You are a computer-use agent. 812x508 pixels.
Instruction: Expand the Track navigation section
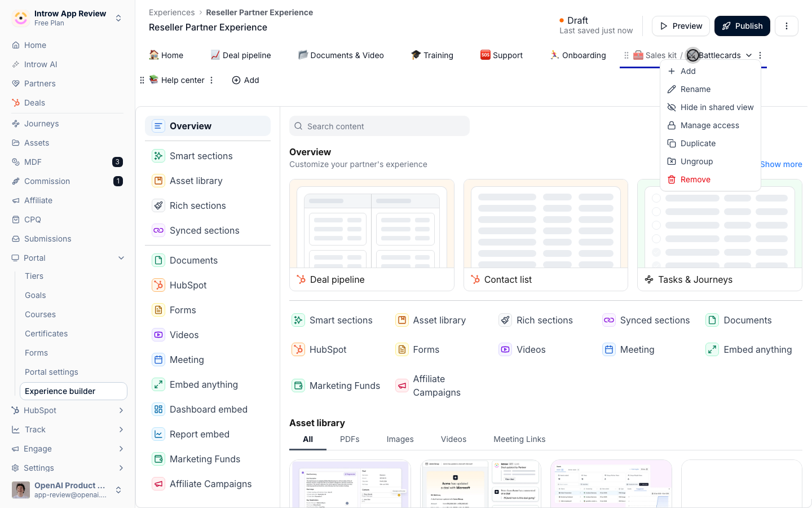(x=121, y=430)
